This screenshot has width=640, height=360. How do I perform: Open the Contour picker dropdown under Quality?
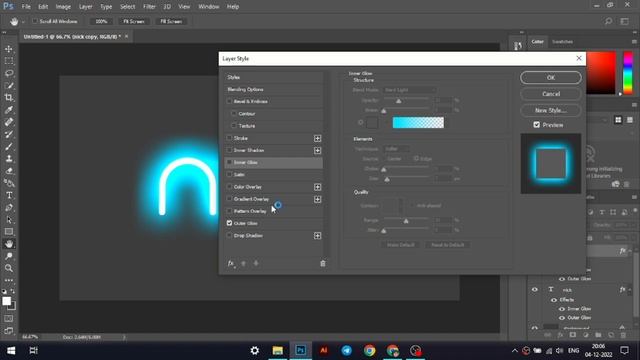(401, 206)
